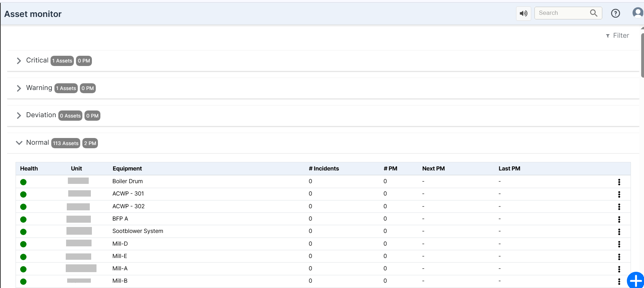This screenshot has width=644, height=288.
Task: Open more options for ACWP - 302 row
Action: click(619, 207)
